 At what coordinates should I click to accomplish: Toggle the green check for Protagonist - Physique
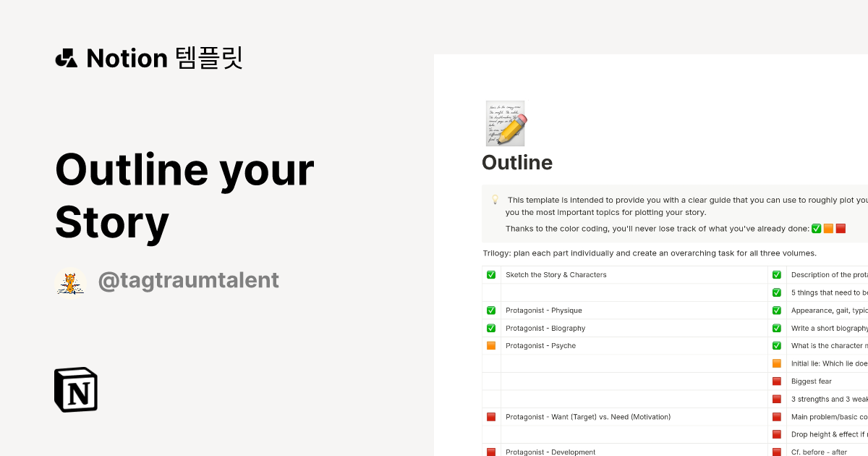point(490,310)
